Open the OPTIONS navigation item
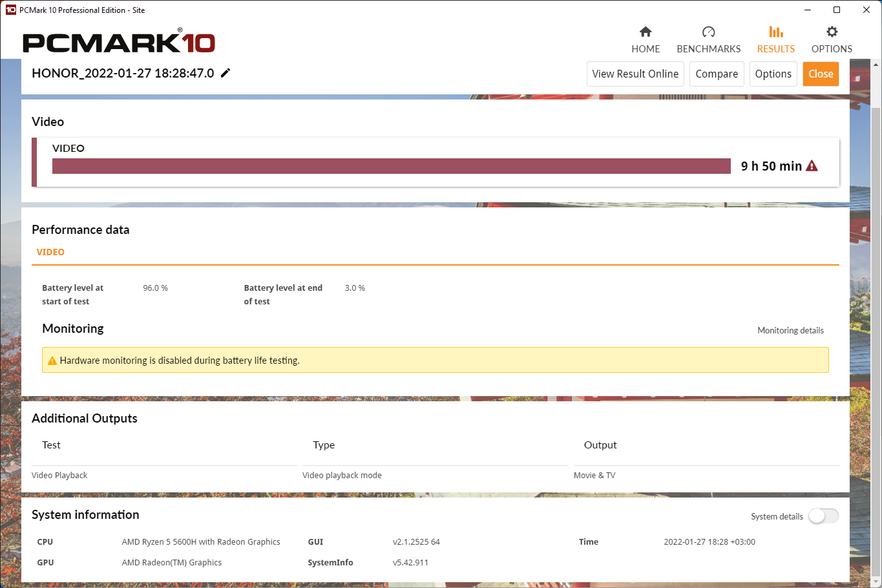882x588 pixels. [832, 40]
